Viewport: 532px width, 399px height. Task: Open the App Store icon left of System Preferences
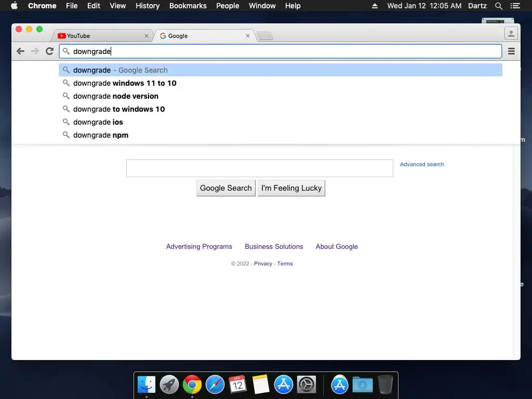(x=284, y=384)
